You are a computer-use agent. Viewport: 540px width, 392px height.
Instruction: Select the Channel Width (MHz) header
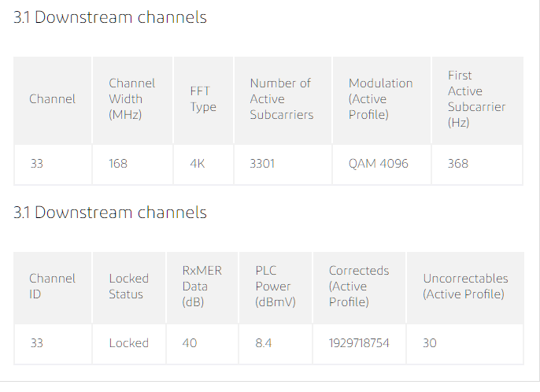132,99
